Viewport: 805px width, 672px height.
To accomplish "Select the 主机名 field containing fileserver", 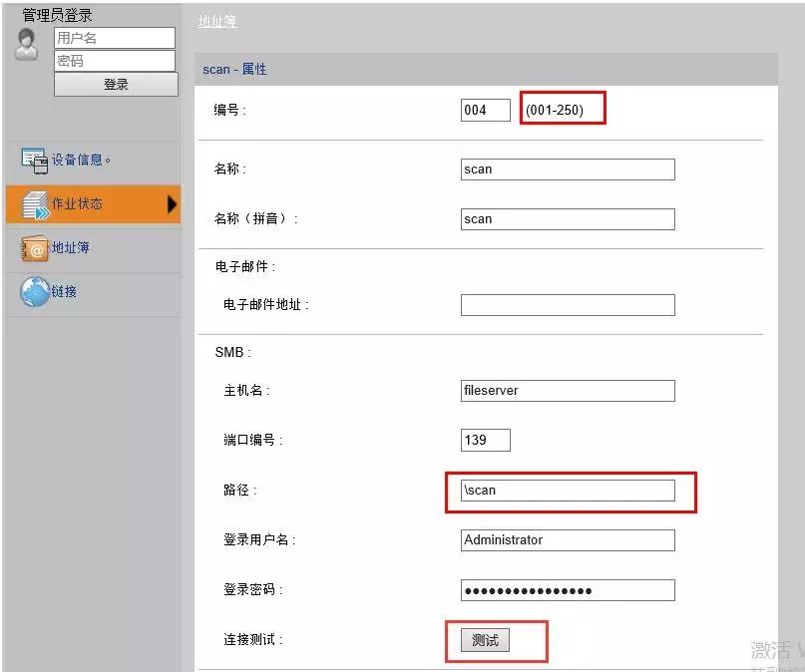I will pos(568,391).
